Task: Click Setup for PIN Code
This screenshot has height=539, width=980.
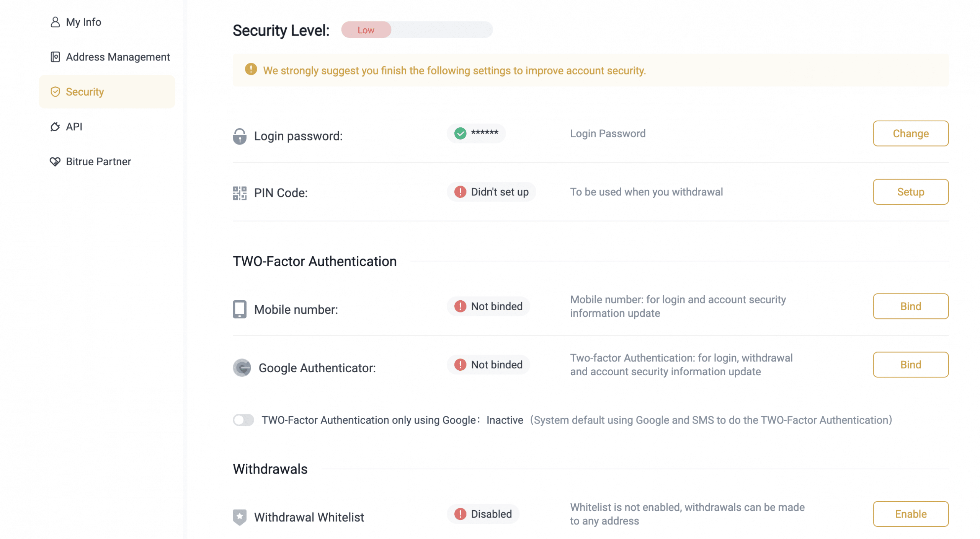Action: pyautogui.click(x=911, y=192)
